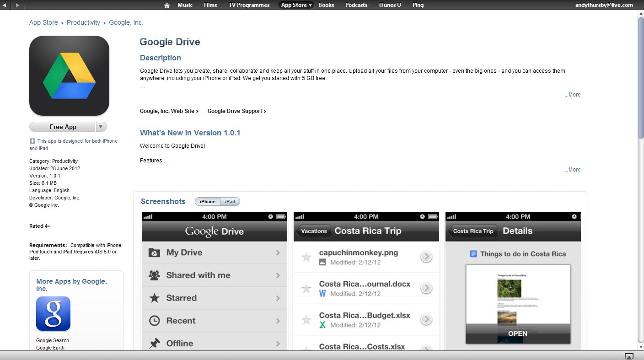This screenshot has height=360, width=644.
Task: Expand What's New with More link
Action: coord(572,170)
